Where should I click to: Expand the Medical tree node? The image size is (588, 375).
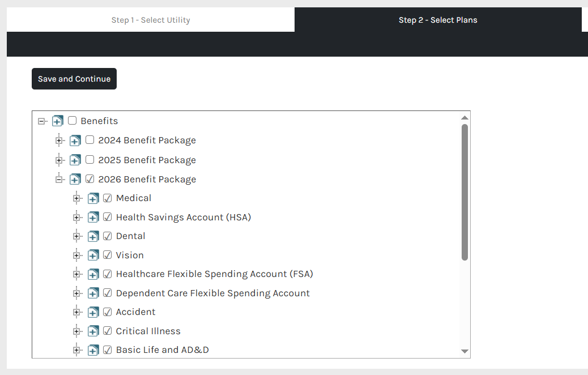76,198
